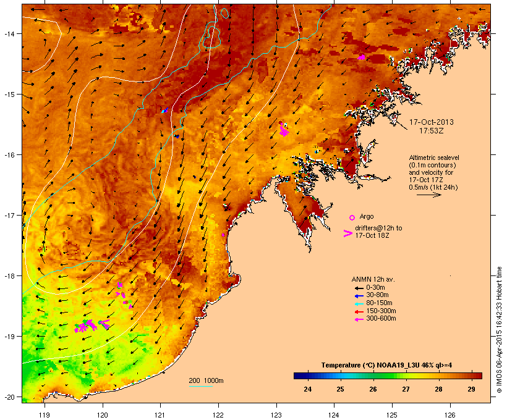Click the longitude axis label 124
The width and height of the screenshot is (507, 420).
pyautogui.click(x=334, y=415)
